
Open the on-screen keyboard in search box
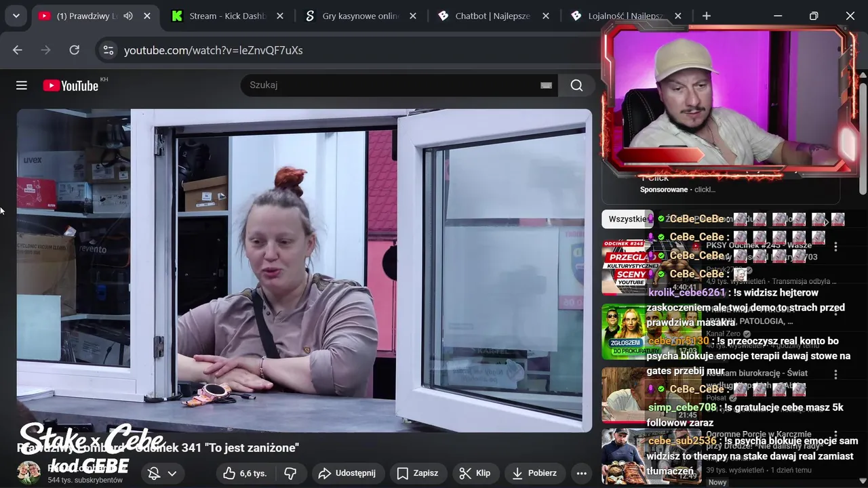click(546, 85)
